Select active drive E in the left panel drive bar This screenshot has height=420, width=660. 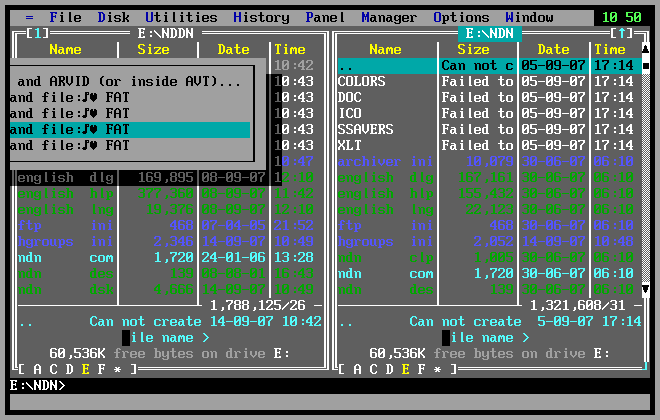[x=85, y=369]
